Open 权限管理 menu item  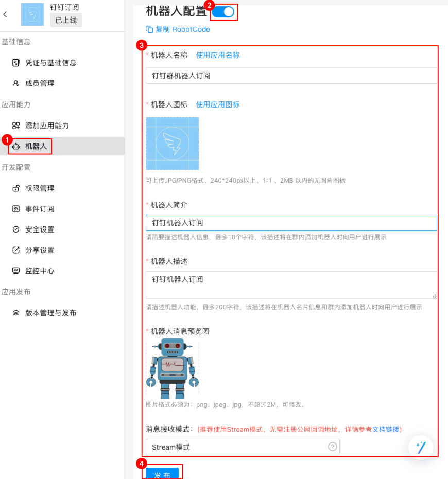[x=62, y=188]
